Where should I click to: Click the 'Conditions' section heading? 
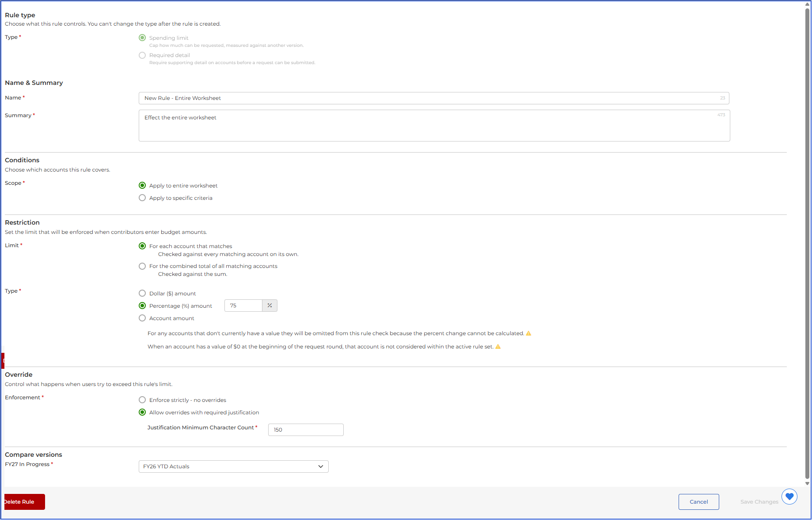tap(22, 160)
